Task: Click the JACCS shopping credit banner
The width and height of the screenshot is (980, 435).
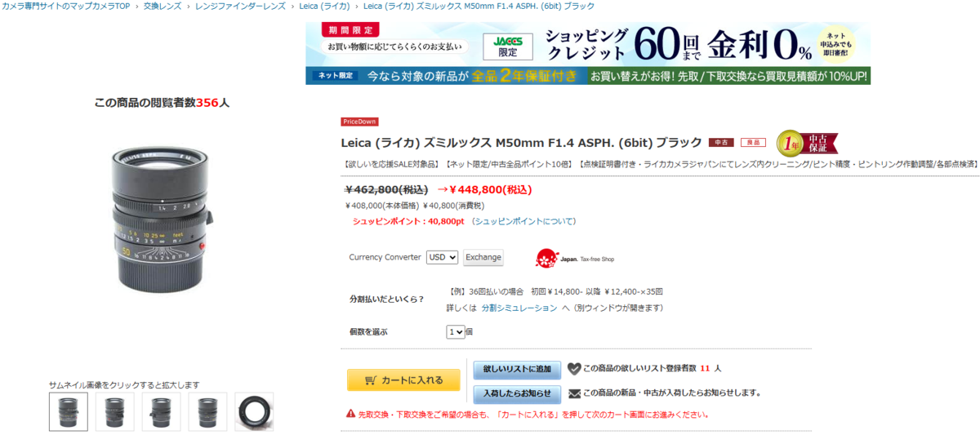Action: [588, 42]
